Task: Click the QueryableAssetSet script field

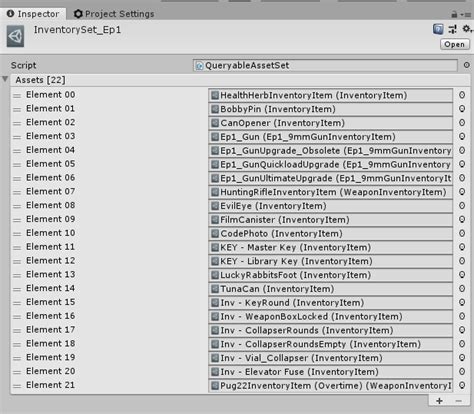Action: (325, 65)
